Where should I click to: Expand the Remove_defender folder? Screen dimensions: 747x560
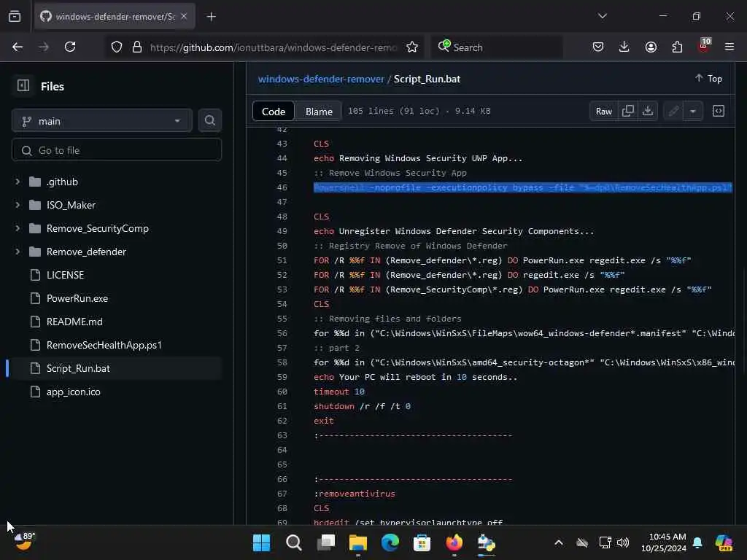(x=18, y=252)
